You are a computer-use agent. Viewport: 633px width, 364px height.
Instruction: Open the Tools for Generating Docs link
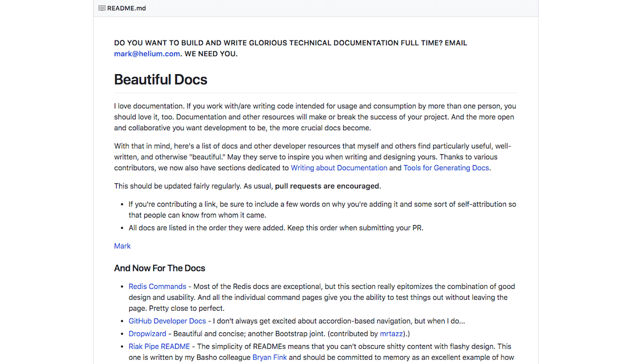point(446,168)
